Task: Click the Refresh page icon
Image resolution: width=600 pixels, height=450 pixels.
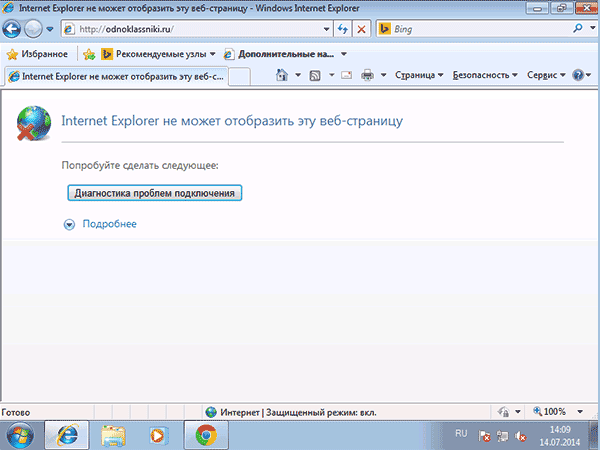Action: [x=343, y=29]
